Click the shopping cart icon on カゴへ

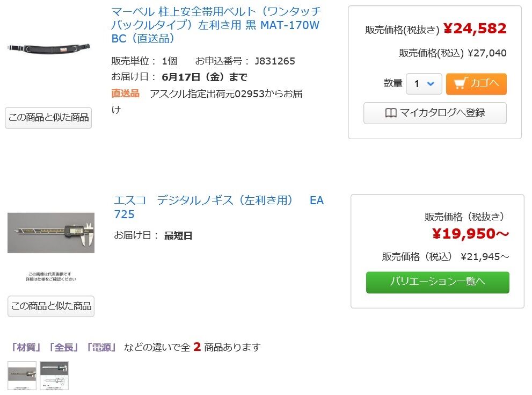tap(460, 83)
